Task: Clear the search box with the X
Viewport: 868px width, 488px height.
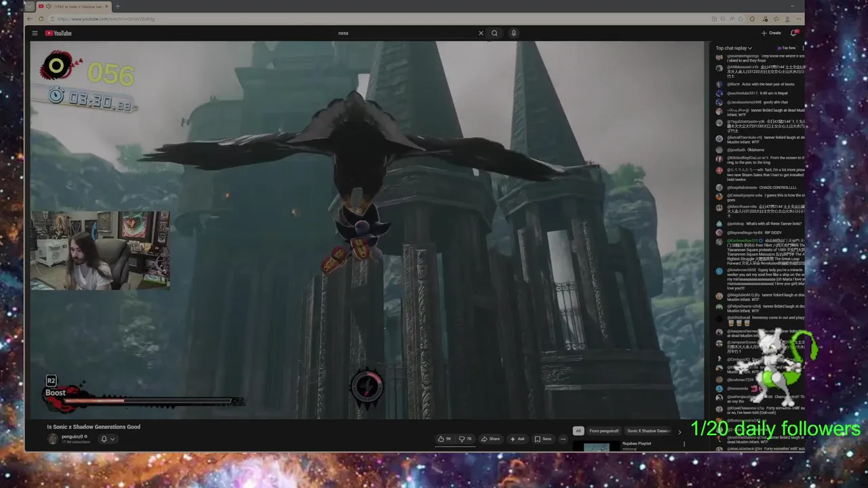Action: (x=481, y=33)
